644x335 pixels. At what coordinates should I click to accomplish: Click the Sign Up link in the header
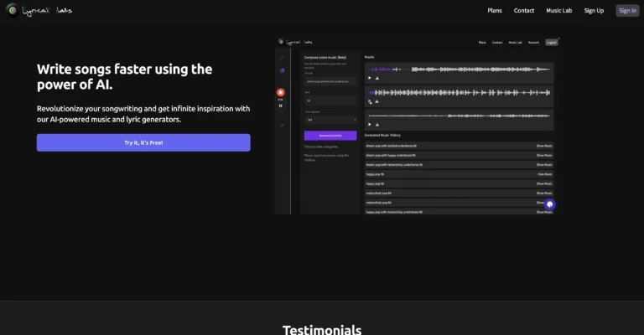[x=594, y=11]
